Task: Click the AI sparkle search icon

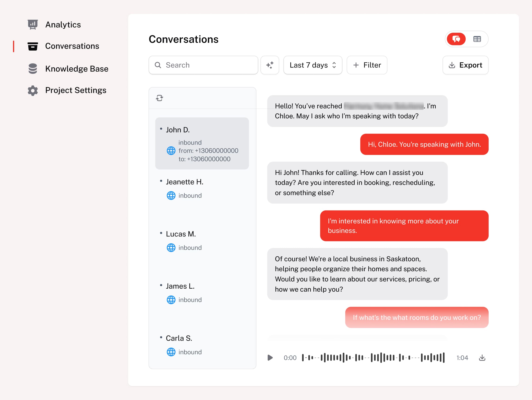Action: 270,65
